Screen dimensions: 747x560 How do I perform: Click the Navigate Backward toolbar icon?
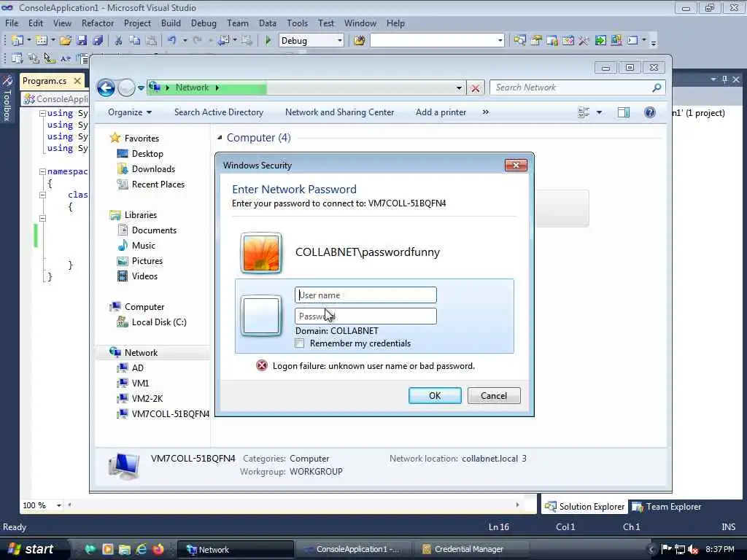(x=223, y=41)
